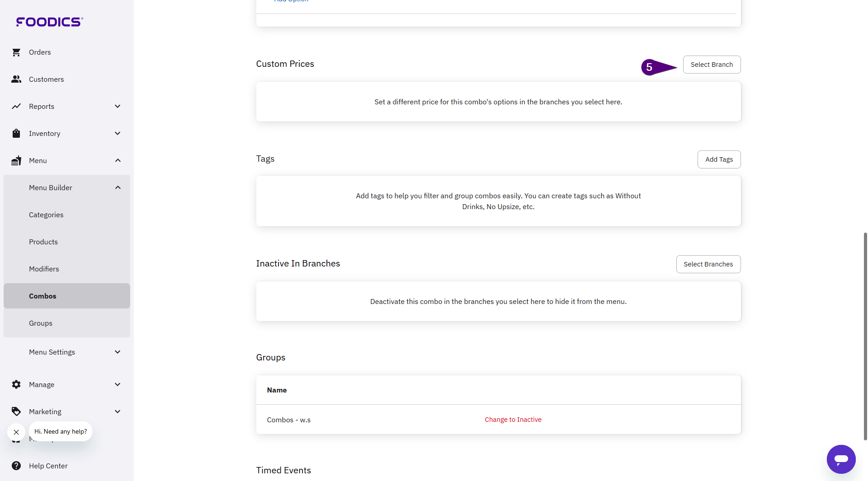Expand the Menu Settings chevron
Screen dimensions: 868x481
(x=118, y=352)
